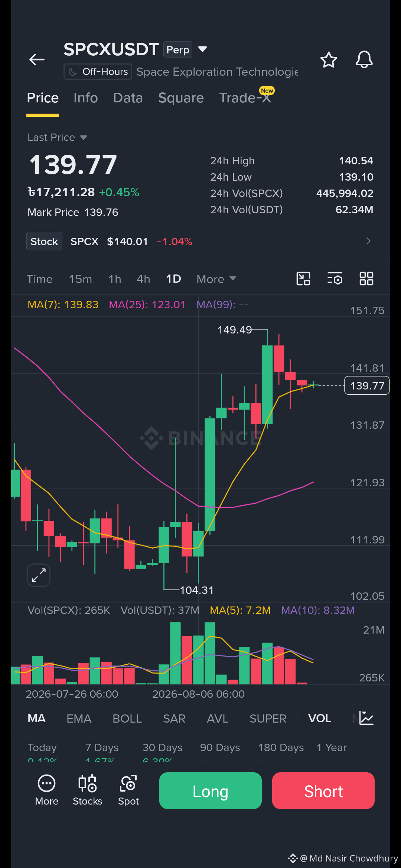401x868 pixels.
Task: Tap the 30 Days performance label
Action: pyautogui.click(x=163, y=747)
